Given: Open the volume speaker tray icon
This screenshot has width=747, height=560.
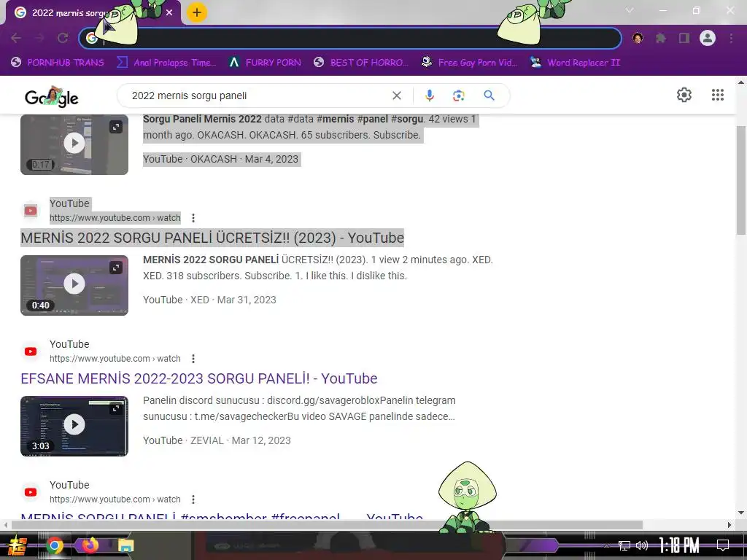Looking at the screenshot, I should pyautogui.click(x=642, y=545).
